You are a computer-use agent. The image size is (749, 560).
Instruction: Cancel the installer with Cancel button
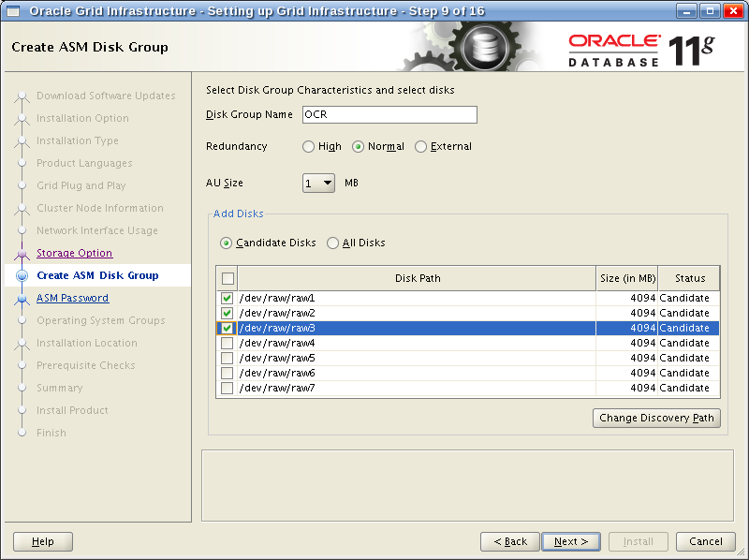706,541
